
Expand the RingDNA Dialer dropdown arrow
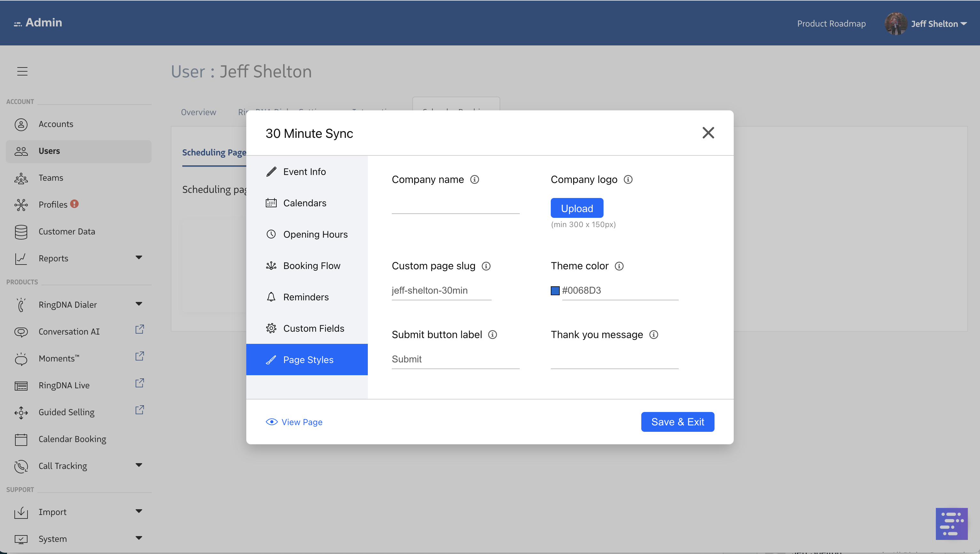(139, 304)
